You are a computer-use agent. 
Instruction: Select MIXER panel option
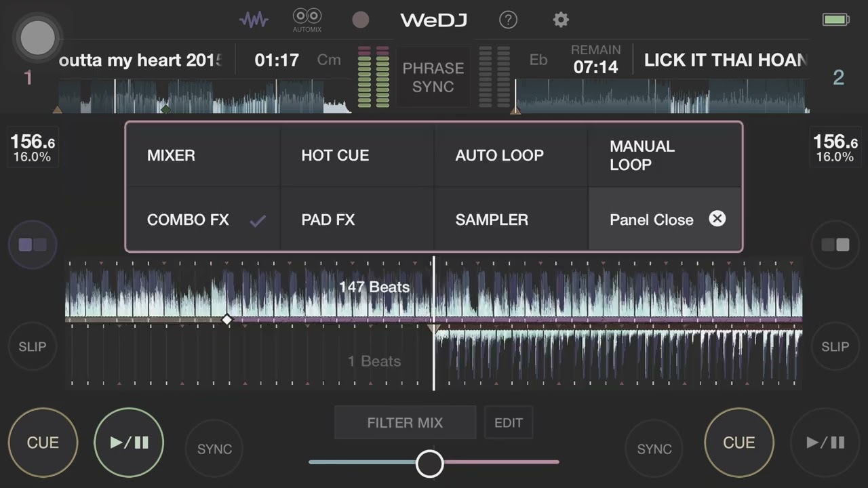[203, 155]
